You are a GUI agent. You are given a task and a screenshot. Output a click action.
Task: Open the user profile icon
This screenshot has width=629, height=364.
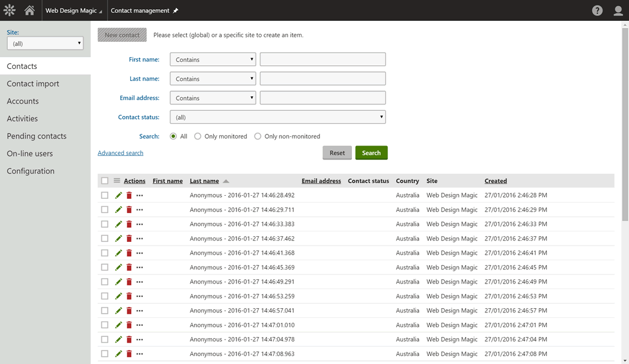[618, 10]
